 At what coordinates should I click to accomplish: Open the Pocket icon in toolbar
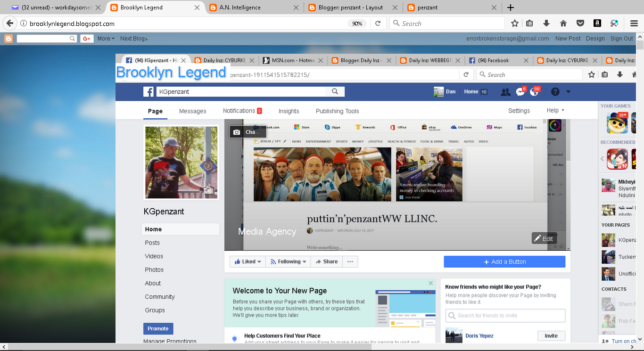click(x=580, y=23)
